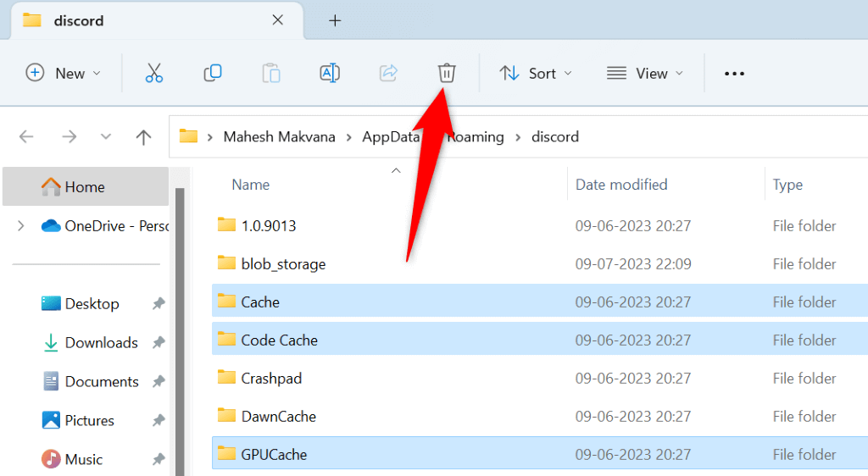Viewport: 868px width, 476px height.
Task: Expand chevron after Roaming breadcrumb
Action: 518,137
